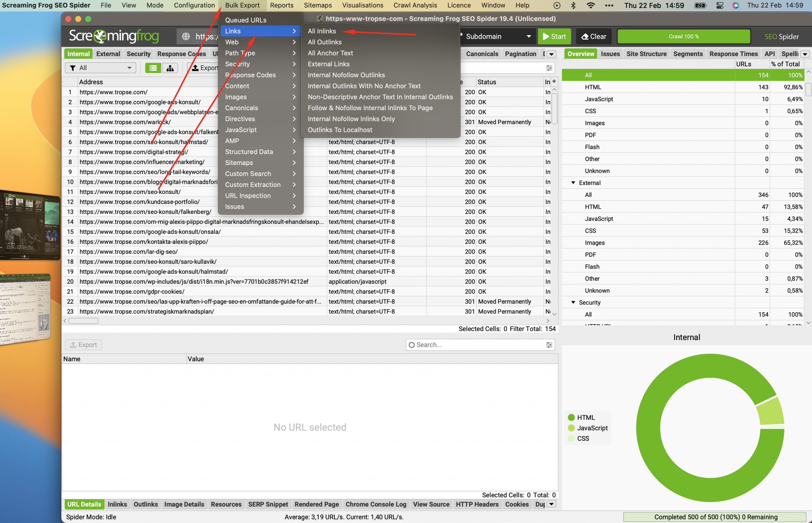This screenshot has width=812, height=523.
Task: Click the Bluetooth icon in menu bar
Action: [x=573, y=5]
